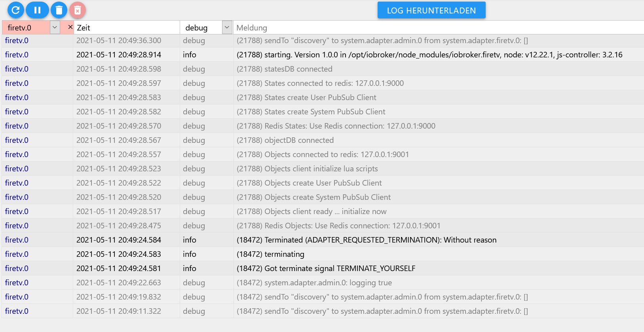Click info level in 20:49:28.914 row
The height and width of the screenshot is (332, 644).
tap(190, 55)
